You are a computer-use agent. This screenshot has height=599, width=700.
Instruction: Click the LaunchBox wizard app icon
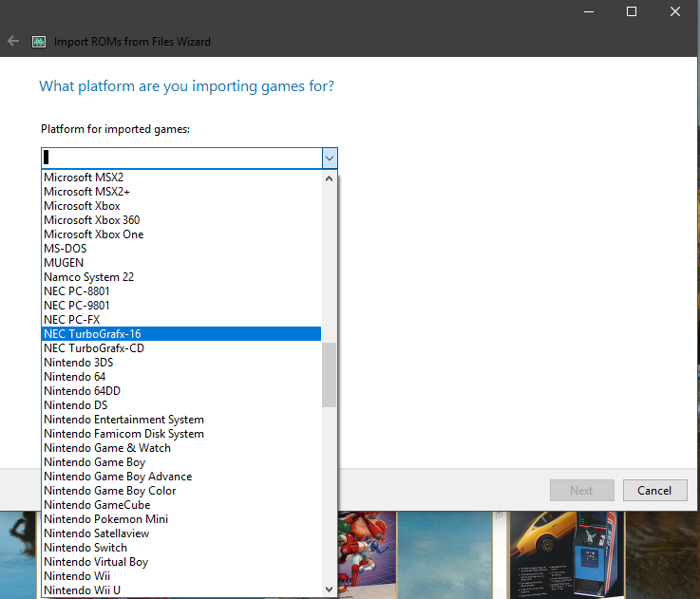(39, 42)
